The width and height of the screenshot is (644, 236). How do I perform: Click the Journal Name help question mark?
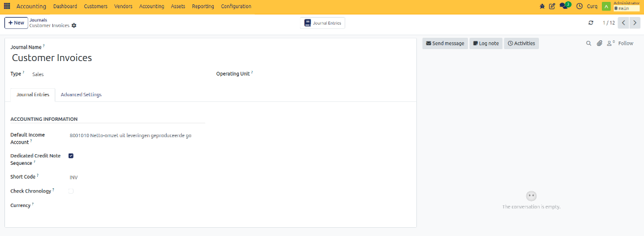pyautogui.click(x=44, y=46)
